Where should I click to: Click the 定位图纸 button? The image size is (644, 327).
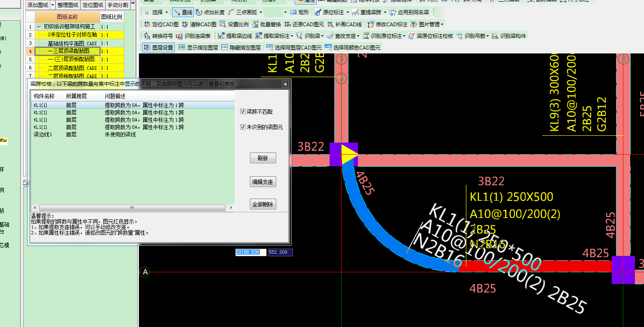93,5
